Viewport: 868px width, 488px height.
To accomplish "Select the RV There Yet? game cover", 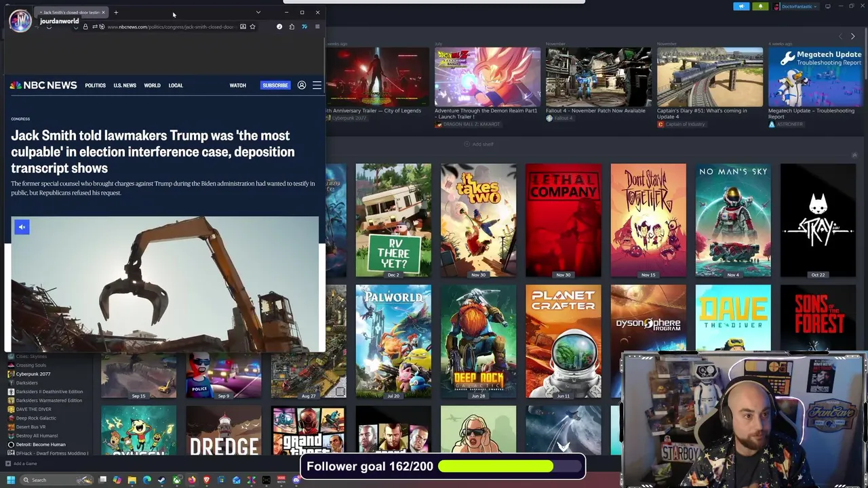I will pyautogui.click(x=393, y=220).
